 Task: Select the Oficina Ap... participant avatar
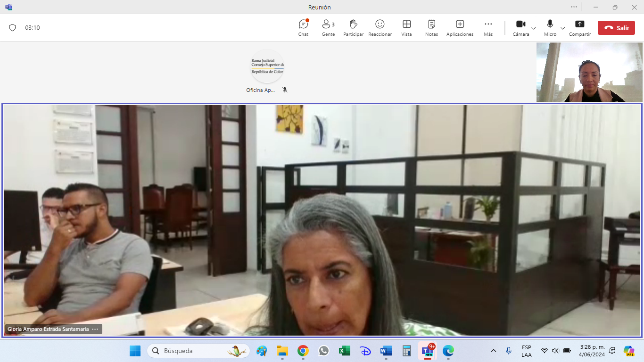coord(267,66)
